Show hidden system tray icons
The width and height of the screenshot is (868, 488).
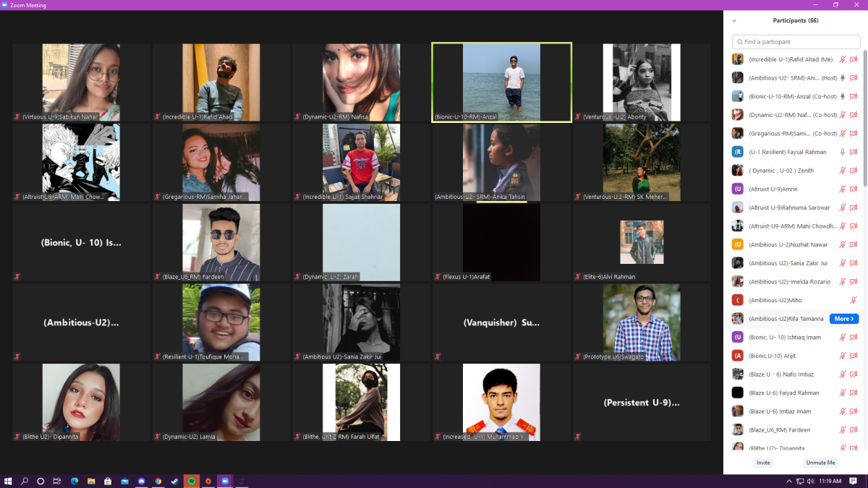pos(789,481)
